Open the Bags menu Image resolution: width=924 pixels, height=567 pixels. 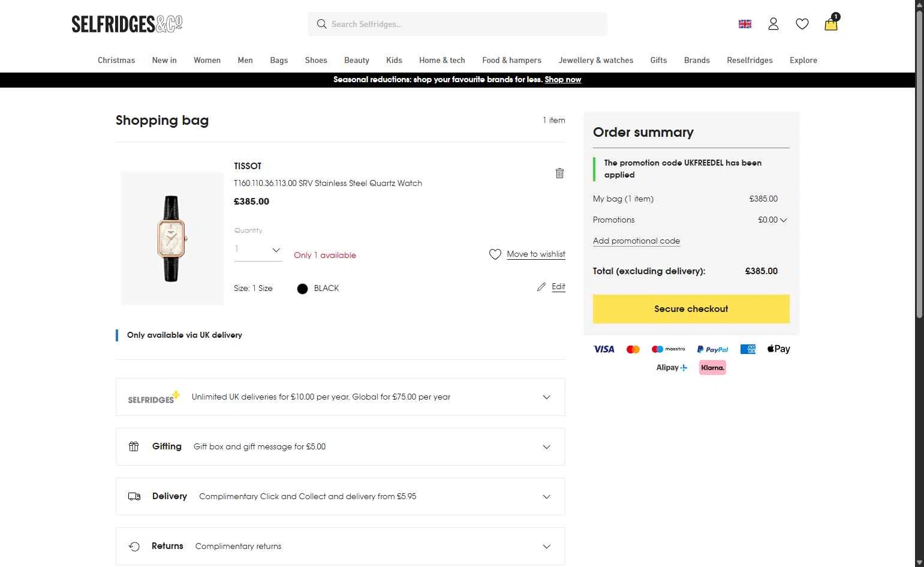point(279,60)
